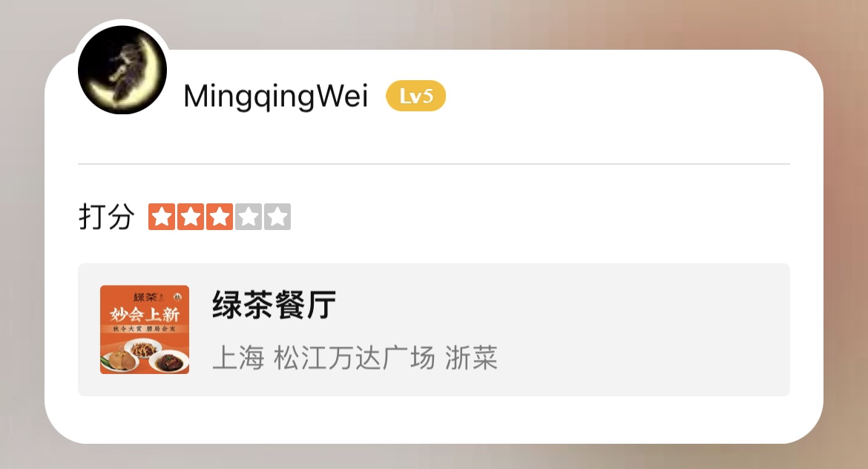Open the 绿茶餐厅 restaurant title
This screenshot has height=469, width=868.
tap(274, 304)
